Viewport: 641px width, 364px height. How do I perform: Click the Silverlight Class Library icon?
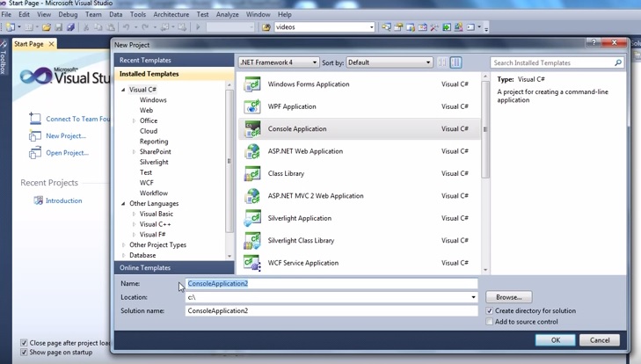click(x=252, y=241)
